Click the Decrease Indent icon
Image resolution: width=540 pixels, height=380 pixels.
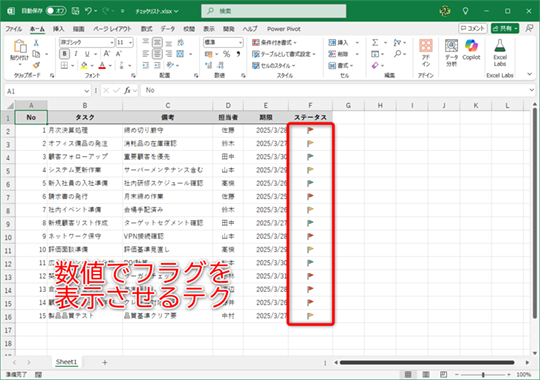[146, 65]
